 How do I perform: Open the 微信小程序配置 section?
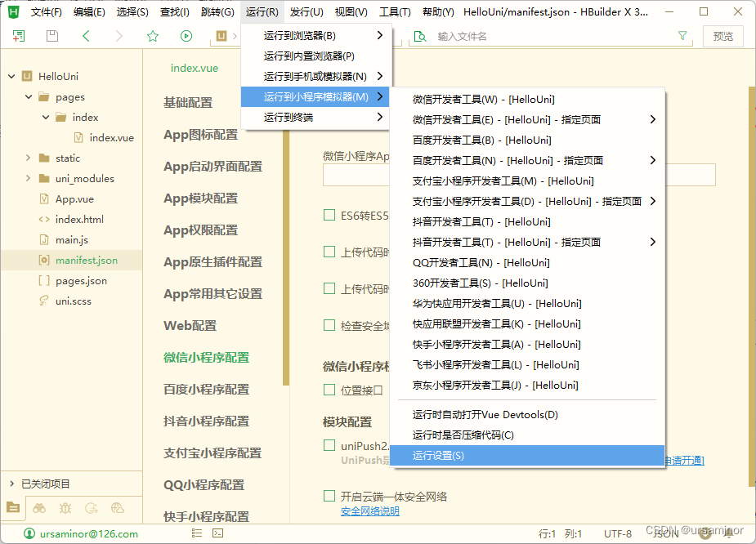206,358
